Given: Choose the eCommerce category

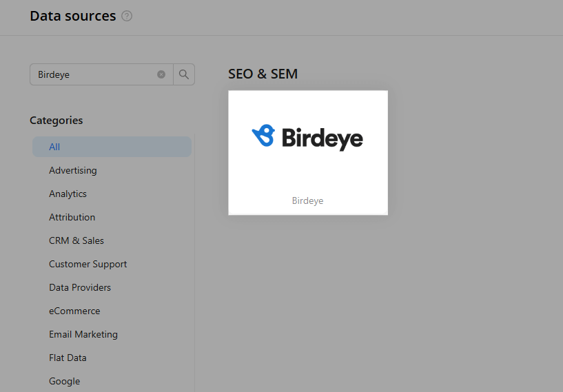Looking at the screenshot, I should (74, 311).
